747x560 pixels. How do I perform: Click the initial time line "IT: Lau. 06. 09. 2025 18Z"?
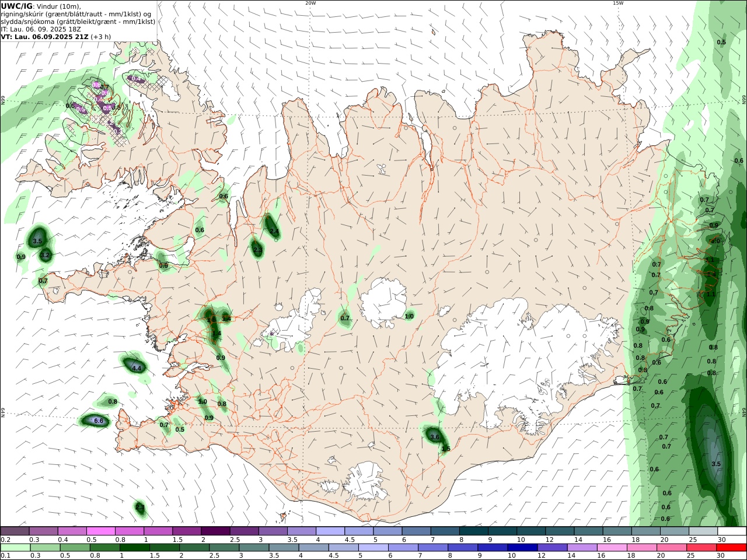point(41,29)
